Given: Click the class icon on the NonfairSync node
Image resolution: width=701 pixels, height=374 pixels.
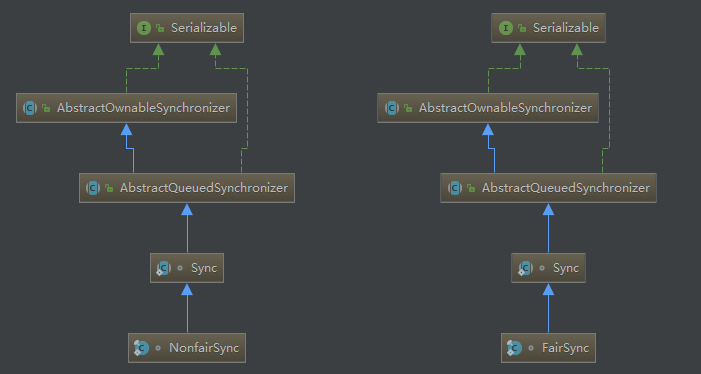Looking at the screenshot, I should click(x=141, y=348).
